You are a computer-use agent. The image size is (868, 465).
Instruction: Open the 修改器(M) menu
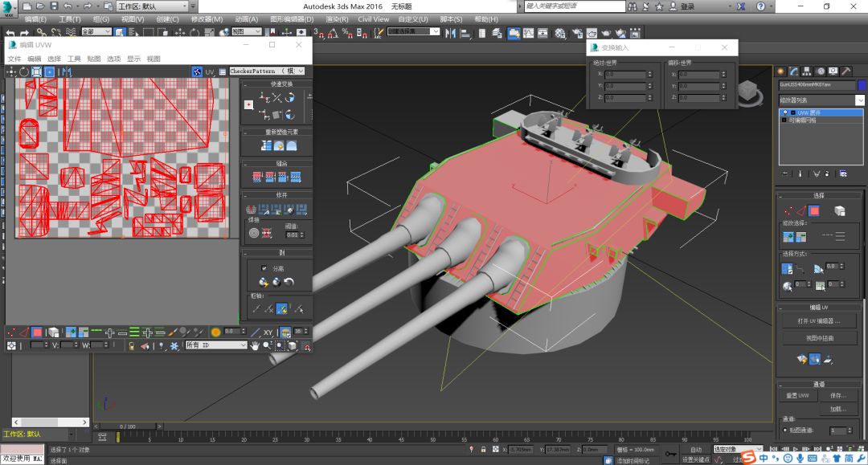tap(207, 19)
